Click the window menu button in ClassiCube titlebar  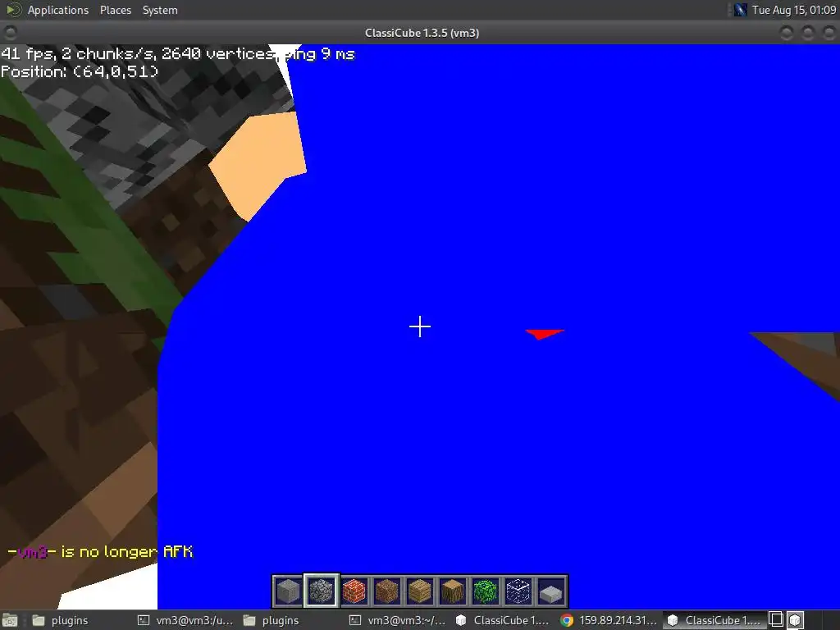point(10,33)
